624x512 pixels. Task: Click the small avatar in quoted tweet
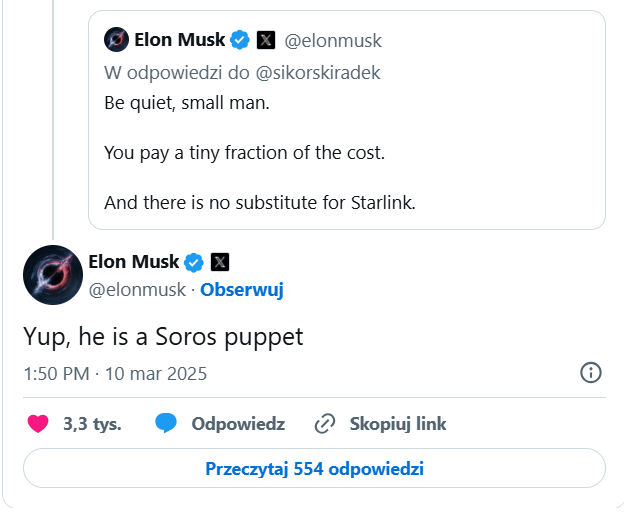point(116,41)
